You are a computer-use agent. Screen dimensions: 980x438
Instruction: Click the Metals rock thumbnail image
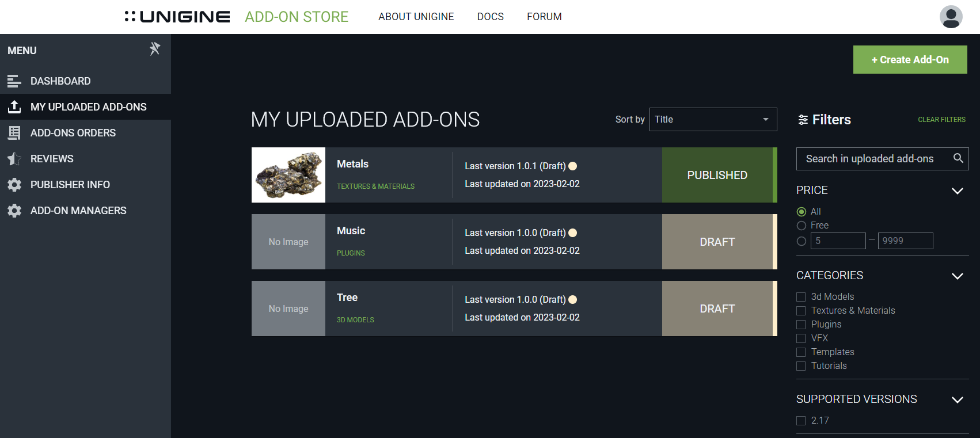click(x=288, y=175)
